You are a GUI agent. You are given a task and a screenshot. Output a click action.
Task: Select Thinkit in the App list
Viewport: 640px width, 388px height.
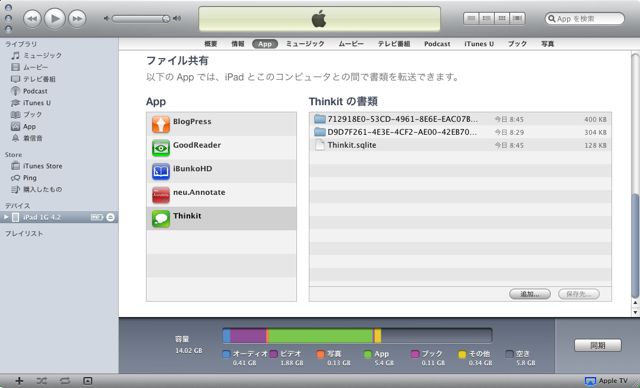(x=221, y=218)
